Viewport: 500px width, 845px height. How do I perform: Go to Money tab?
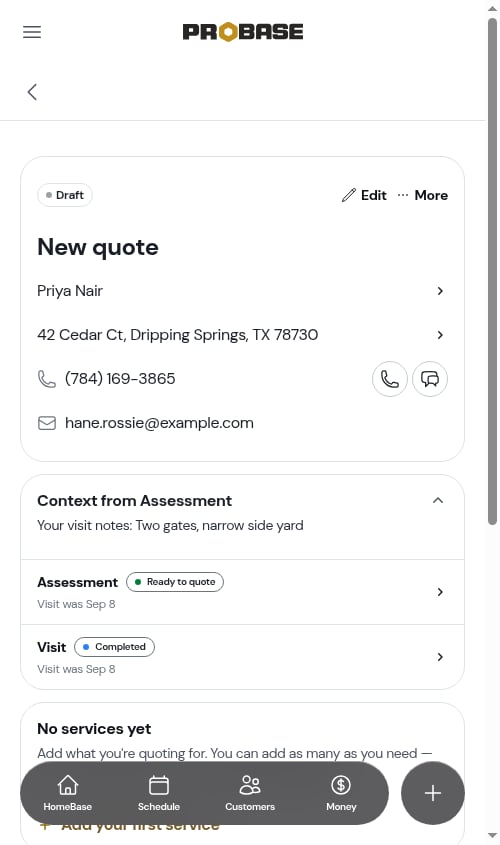click(x=341, y=793)
